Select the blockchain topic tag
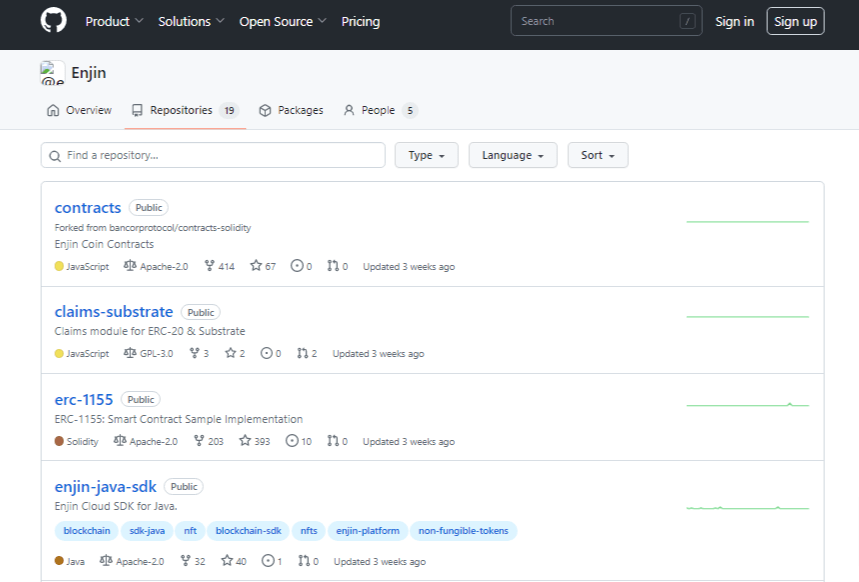 pos(87,530)
